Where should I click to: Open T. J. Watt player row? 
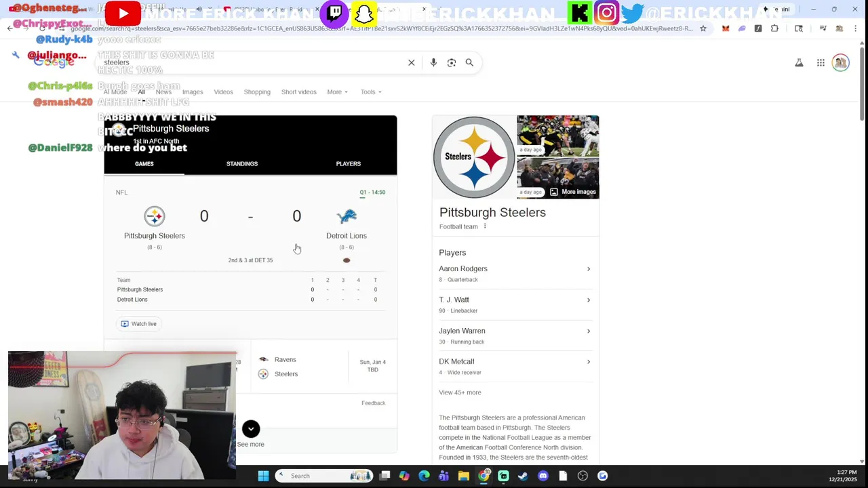[x=515, y=305]
